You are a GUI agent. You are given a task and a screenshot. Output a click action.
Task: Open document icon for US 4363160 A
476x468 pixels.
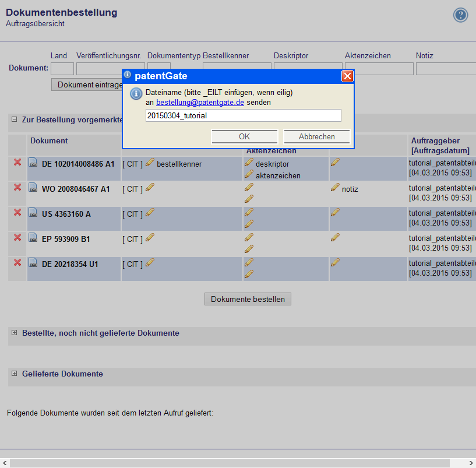coord(33,213)
